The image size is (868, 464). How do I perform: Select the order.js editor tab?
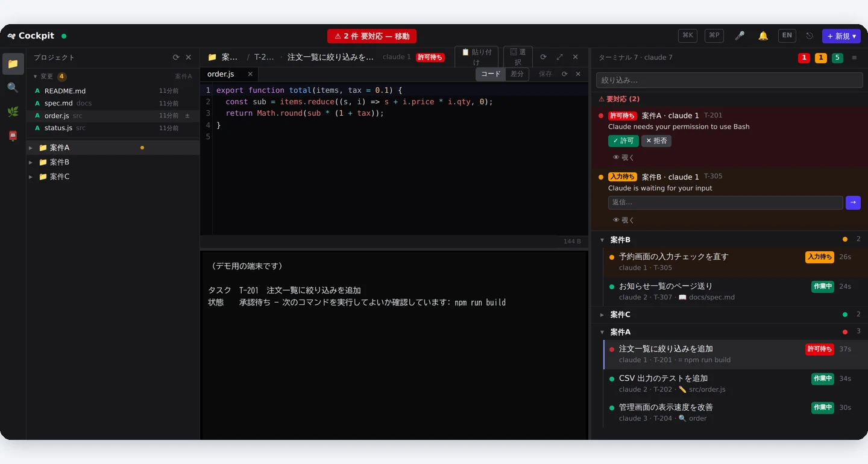[x=229, y=74]
